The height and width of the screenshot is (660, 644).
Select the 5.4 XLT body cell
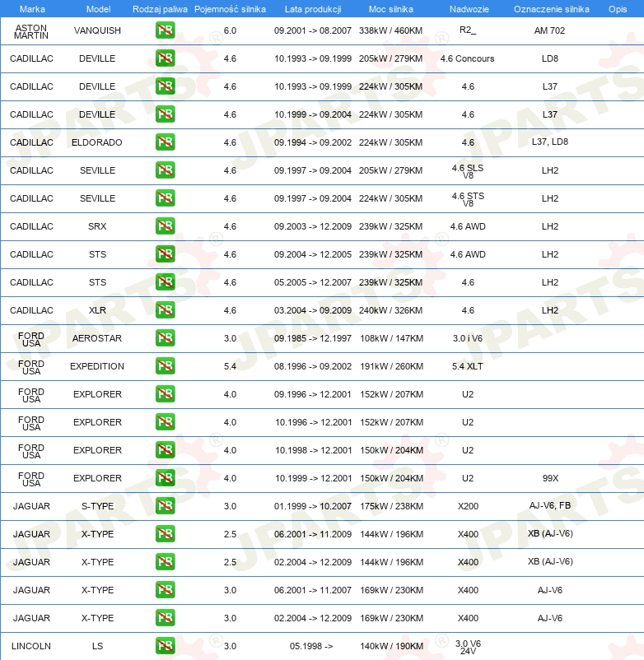click(468, 366)
